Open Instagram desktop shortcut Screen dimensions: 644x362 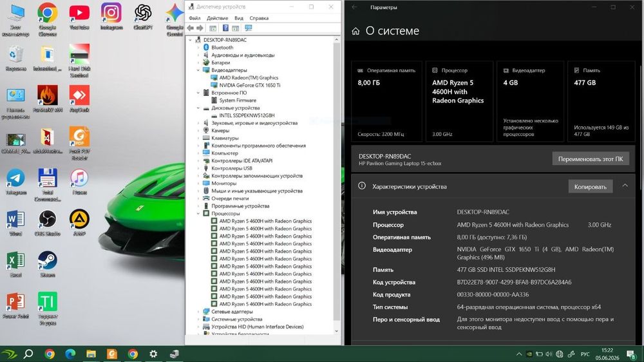[111, 17]
